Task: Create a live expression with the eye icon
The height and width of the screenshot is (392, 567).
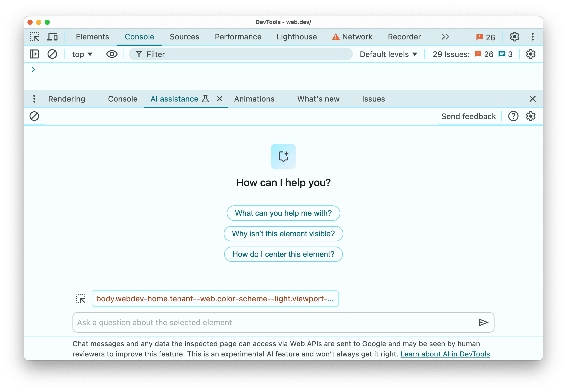Action: click(x=112, y=54)
